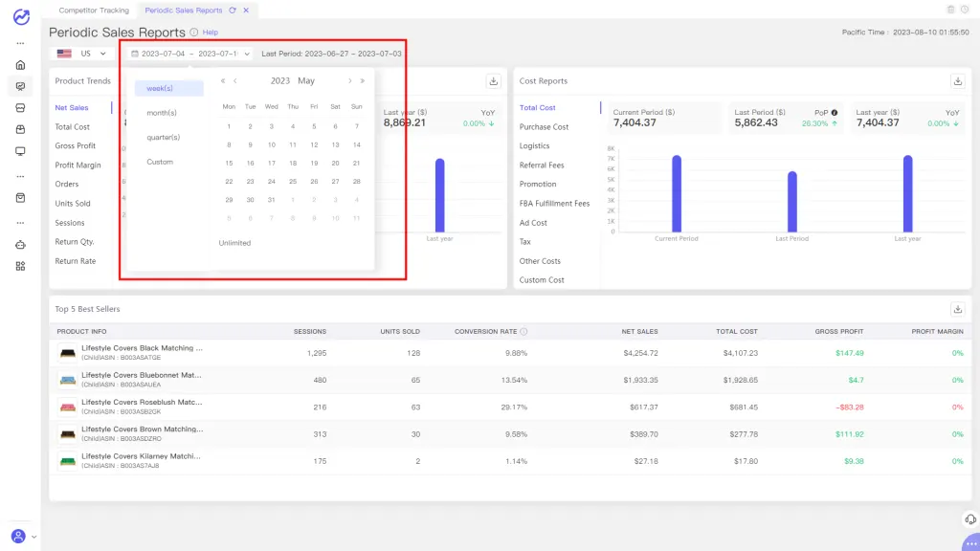Screen dimensions: 980x551
Task: Choose the month(s) period option
Action: (162, 113)
